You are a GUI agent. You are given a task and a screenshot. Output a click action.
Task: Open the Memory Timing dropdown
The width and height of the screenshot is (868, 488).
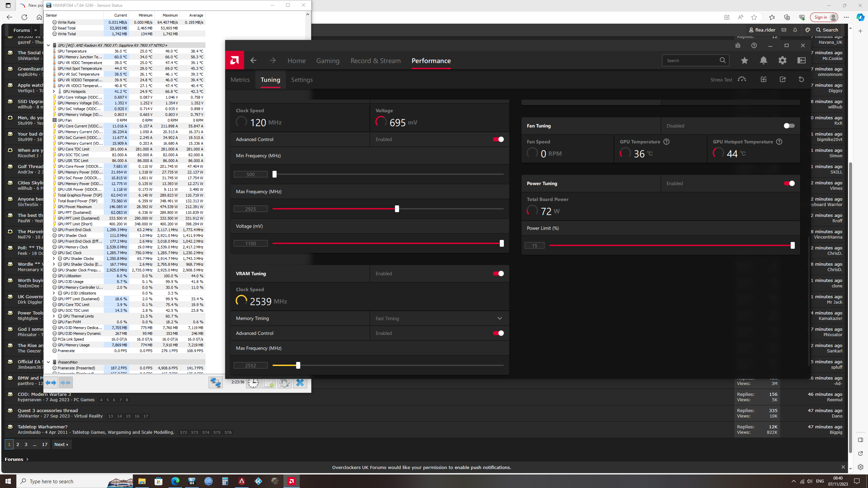(439, 319)
